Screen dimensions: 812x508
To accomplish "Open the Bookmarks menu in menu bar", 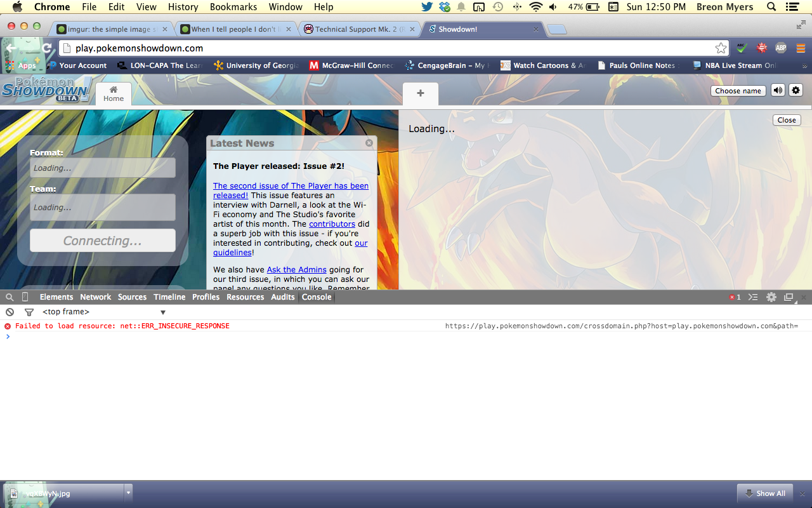I will click(233, 7).
